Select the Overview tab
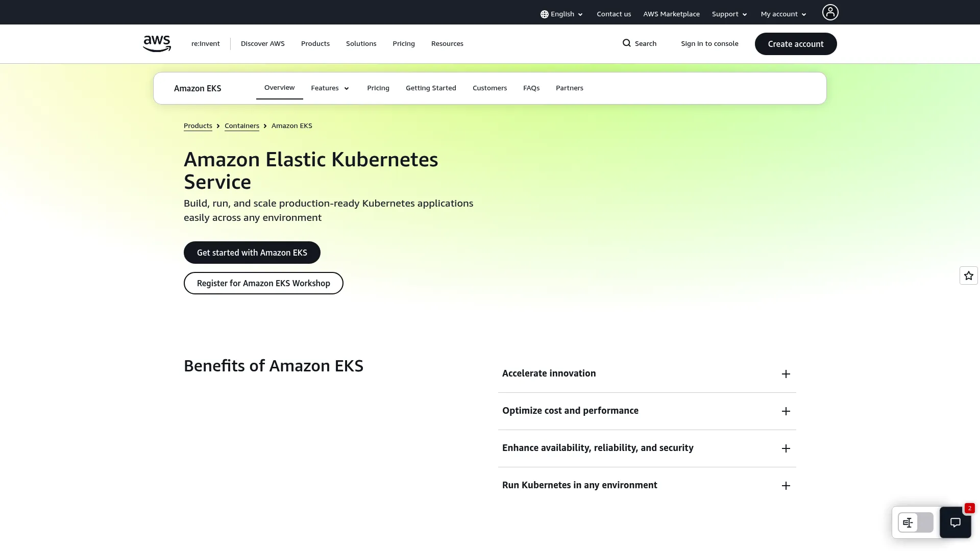This screenshot has height=551, width=980. coord(279,88)
